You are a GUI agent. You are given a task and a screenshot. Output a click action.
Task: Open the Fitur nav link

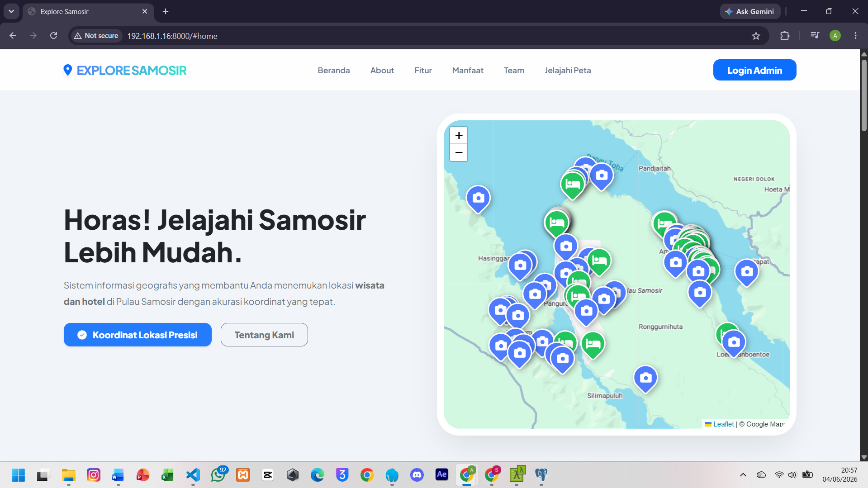coord(423,71)
